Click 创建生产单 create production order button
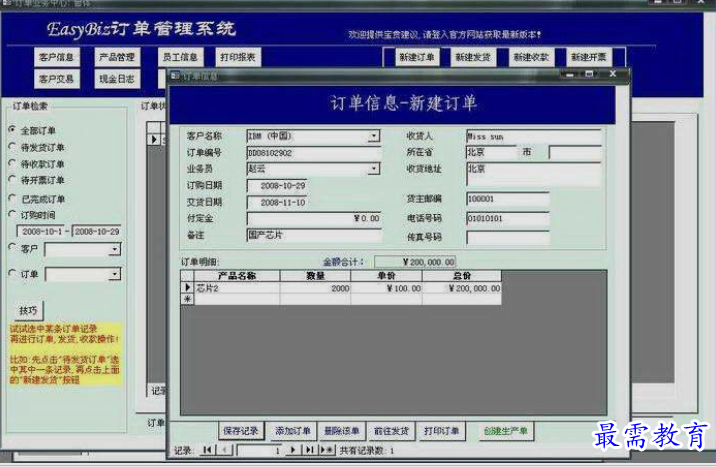Image resolution: width=716 pixels, height=467 pixels. coord(505,431)
